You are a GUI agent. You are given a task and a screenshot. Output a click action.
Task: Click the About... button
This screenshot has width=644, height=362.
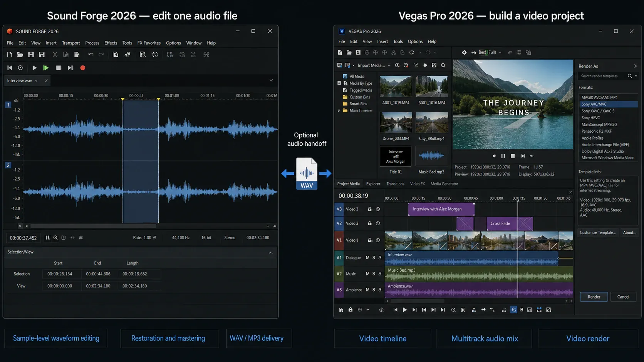pos(630,233)
